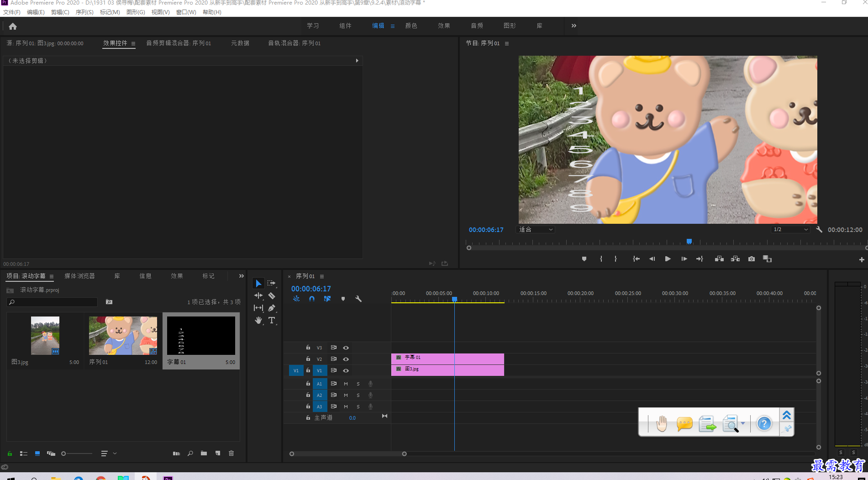Screen dimensions: 868x480
Task: Go to Out point
Action: (x=700, y=259)
